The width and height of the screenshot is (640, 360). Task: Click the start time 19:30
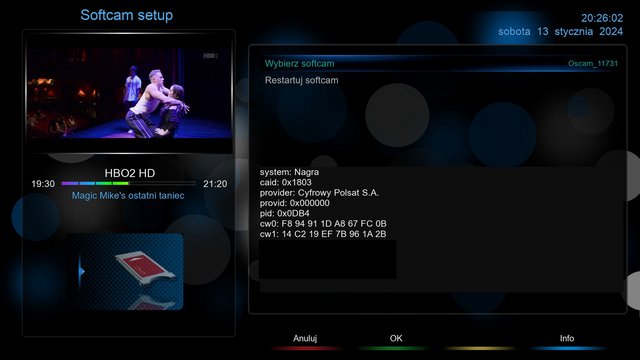pos(43,184)
